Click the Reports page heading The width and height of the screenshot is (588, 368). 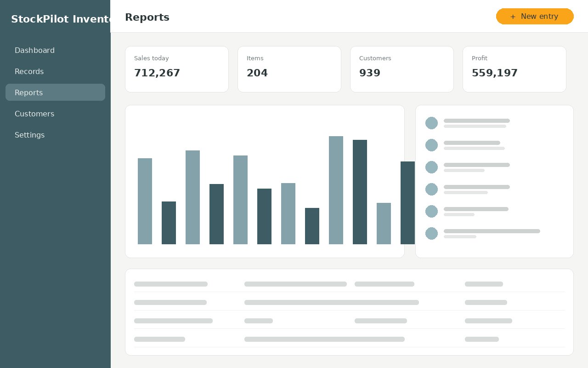tap(147, 17)
